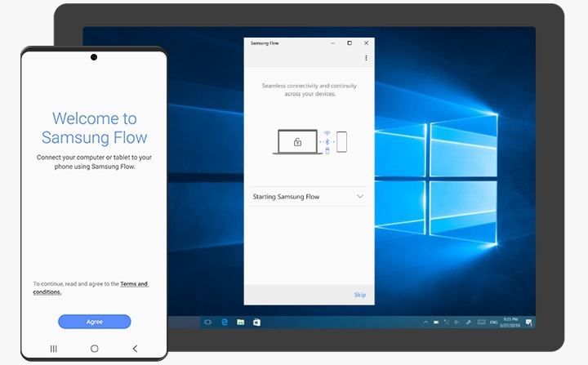The height and width of the screenshot is (365, 588).
Task: Tap the phone's Recents navigation icon
Action: tap(54, 349)
